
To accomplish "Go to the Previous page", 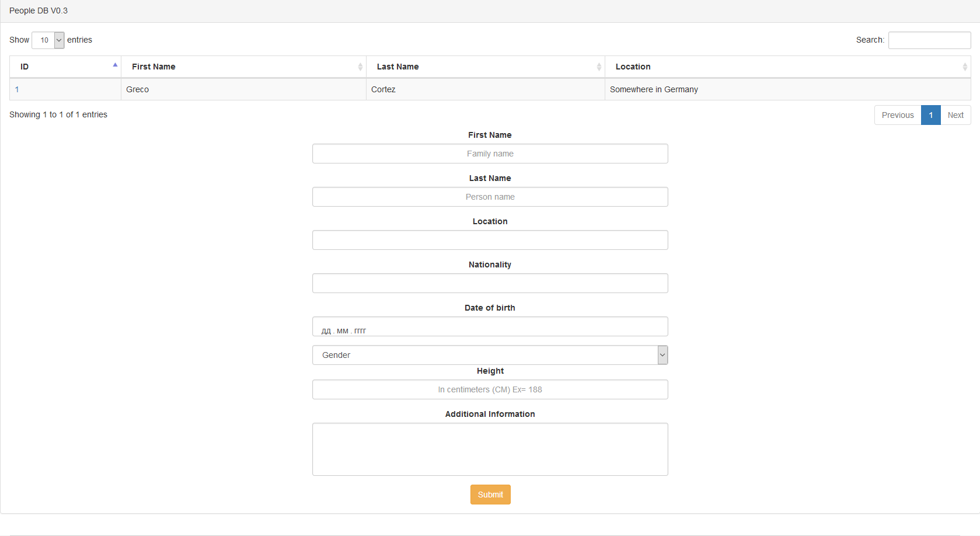I will (x=897, y=115).
